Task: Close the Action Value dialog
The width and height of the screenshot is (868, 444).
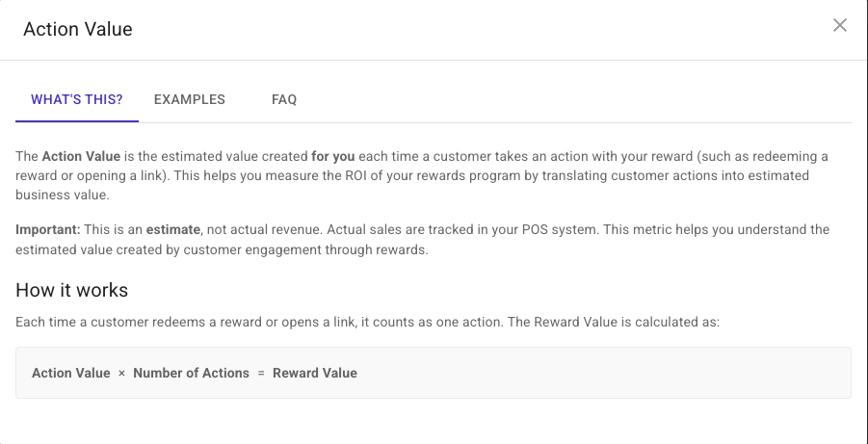Action: click(840, 26)
